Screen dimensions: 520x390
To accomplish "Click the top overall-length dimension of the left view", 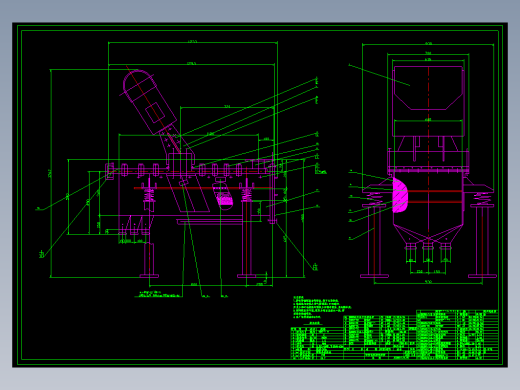I will click(193, 42).
